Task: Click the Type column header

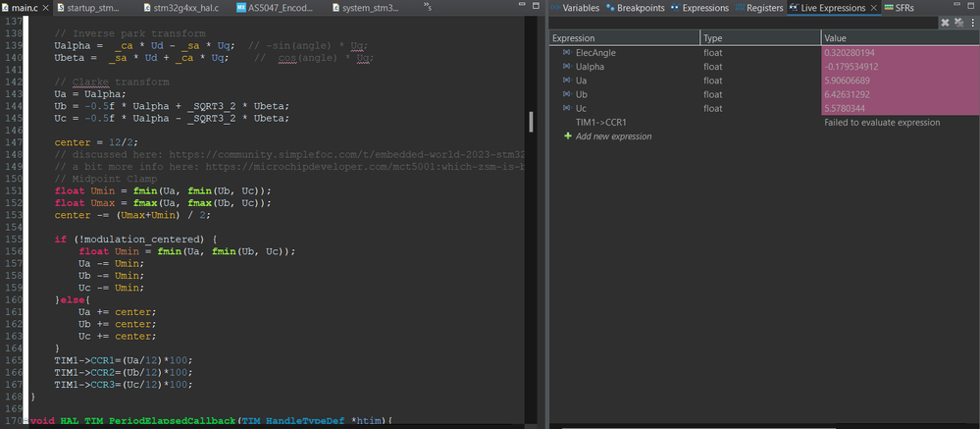Action: pos(760,38)
